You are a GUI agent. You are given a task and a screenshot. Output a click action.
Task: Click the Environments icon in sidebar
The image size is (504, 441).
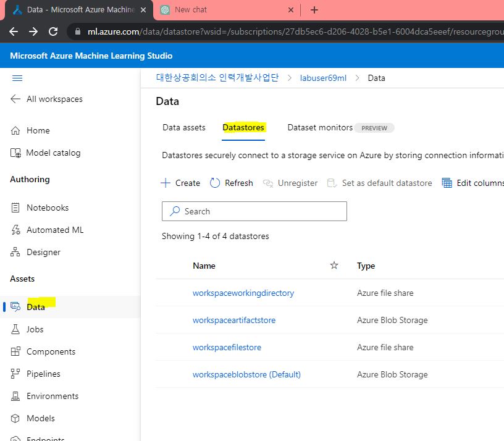point(15,396)
